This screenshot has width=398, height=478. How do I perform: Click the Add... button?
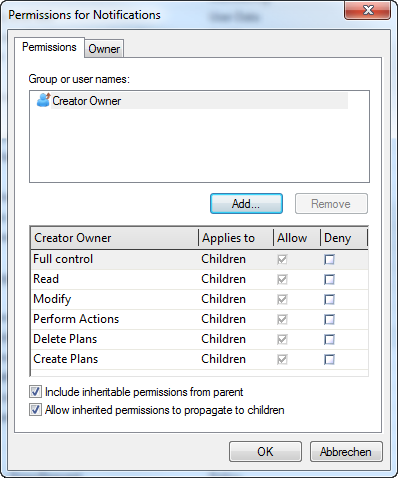tap(246, 204)
